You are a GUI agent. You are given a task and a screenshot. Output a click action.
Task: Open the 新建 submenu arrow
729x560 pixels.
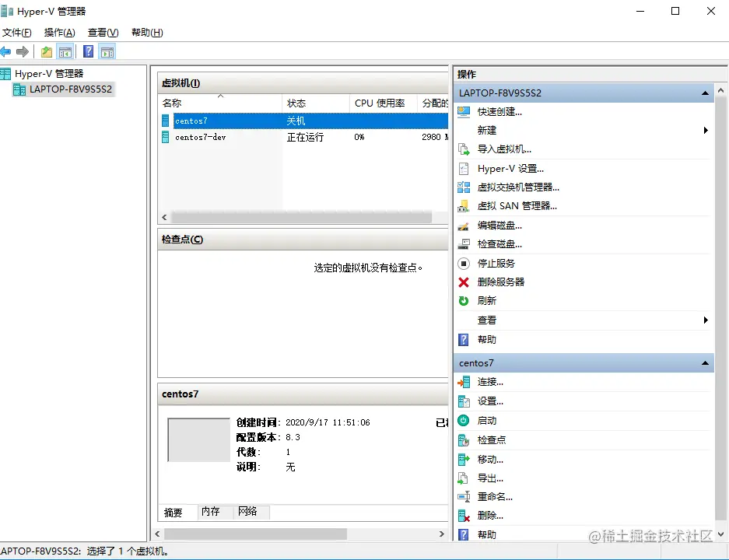pyautogui.click(x=706, y=130)
